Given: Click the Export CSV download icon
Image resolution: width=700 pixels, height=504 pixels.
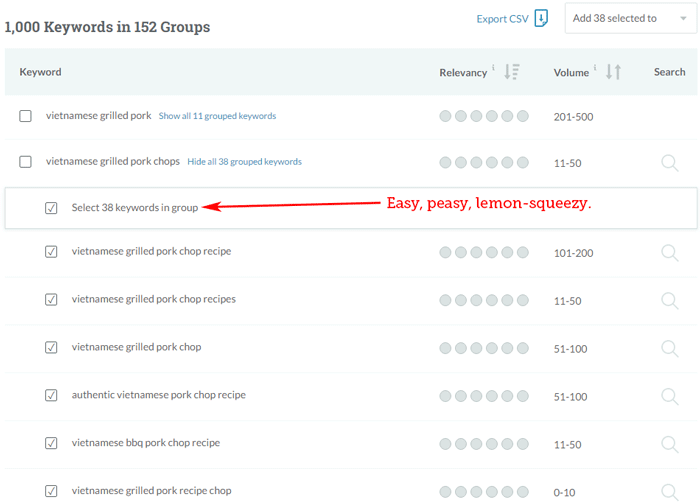Looking at the screenshot, I should coord(541,18).
